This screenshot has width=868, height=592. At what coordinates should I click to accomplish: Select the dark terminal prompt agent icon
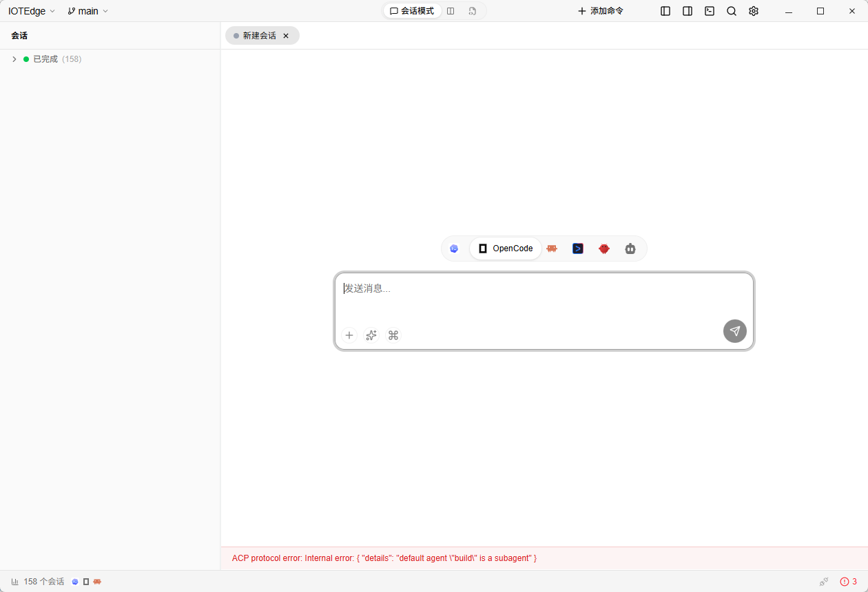tap(578, 249)
